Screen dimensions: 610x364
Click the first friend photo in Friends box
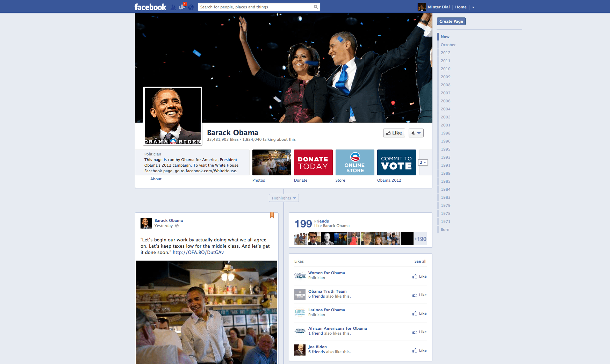301,239
